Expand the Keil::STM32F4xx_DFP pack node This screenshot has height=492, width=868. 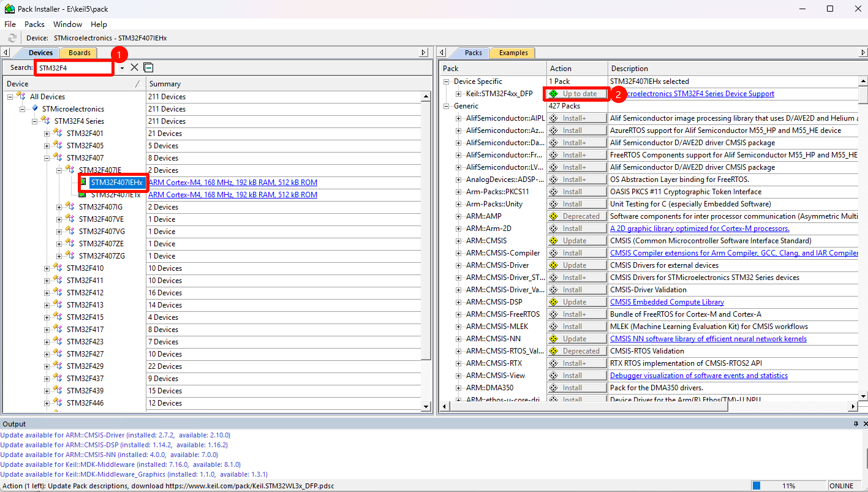tap(458, 94)
